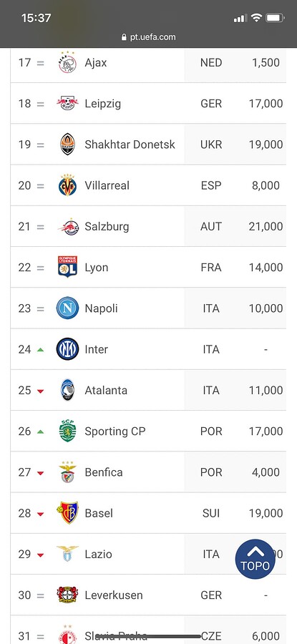Tap the 15:37 status bar clock

click(36, 18)
